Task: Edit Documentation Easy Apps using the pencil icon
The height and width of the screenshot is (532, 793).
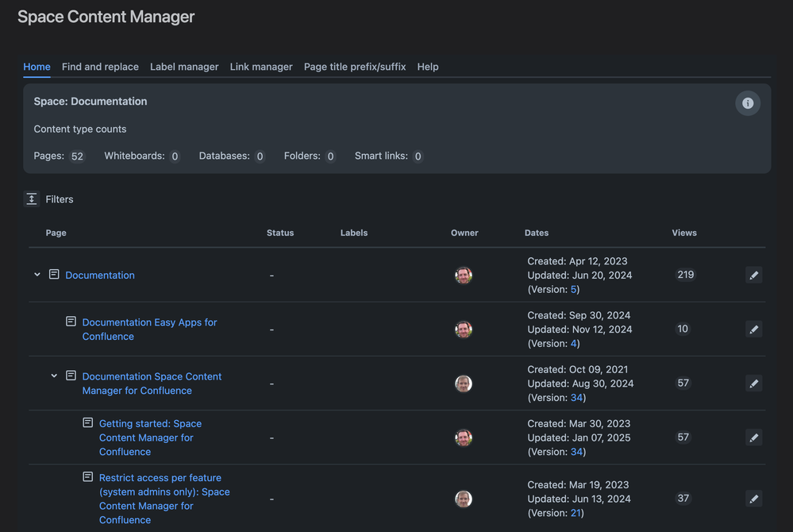Action: tap(753, 329)
